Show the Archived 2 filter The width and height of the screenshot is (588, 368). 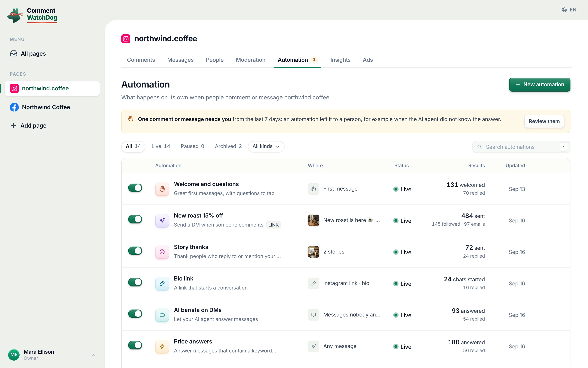coord(228,146)
